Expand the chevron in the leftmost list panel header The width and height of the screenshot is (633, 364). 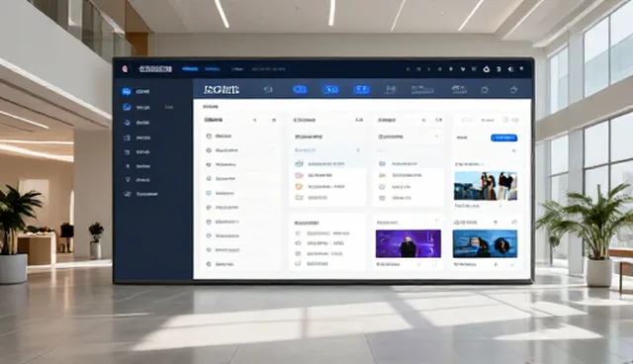coord(255,121)
